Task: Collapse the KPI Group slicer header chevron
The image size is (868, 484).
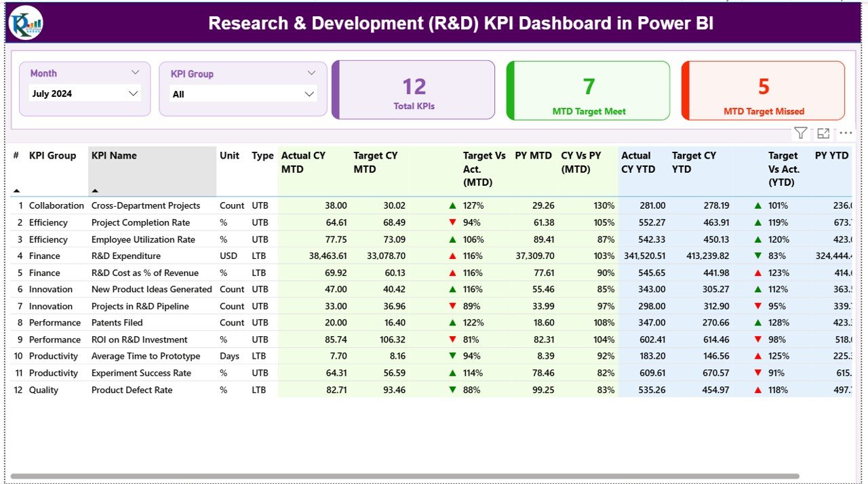Action: 311,73
